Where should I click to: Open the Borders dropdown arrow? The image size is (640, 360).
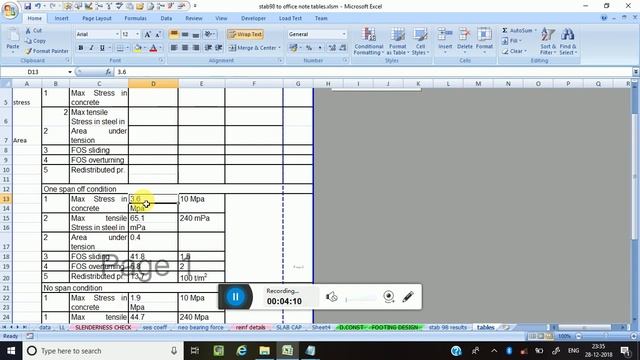127,48
